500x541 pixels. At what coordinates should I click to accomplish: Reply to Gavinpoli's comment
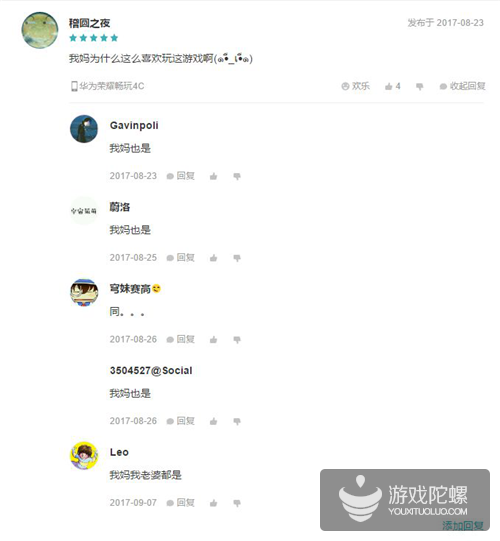point(180,176)
